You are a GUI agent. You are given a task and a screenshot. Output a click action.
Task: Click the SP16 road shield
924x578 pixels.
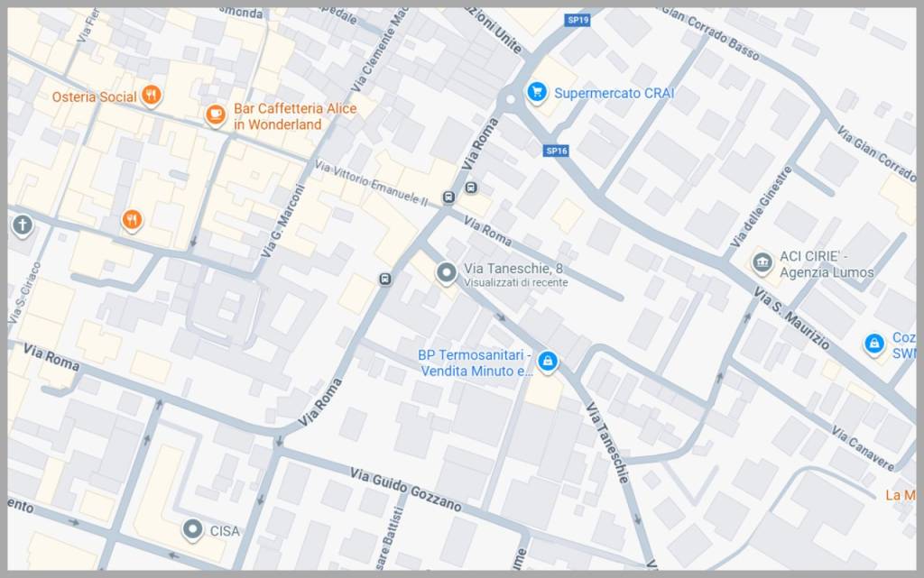[x=556, y=151]
